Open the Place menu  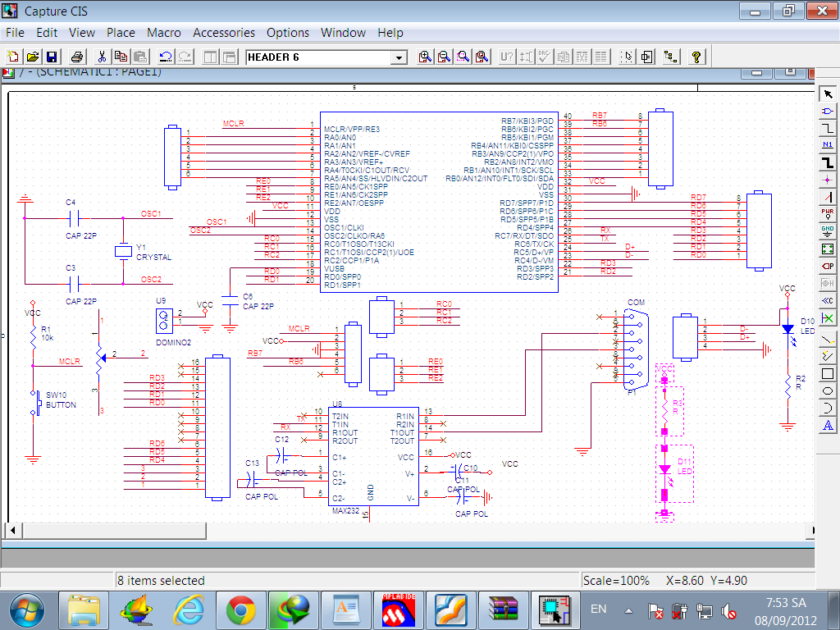point(121,33)
